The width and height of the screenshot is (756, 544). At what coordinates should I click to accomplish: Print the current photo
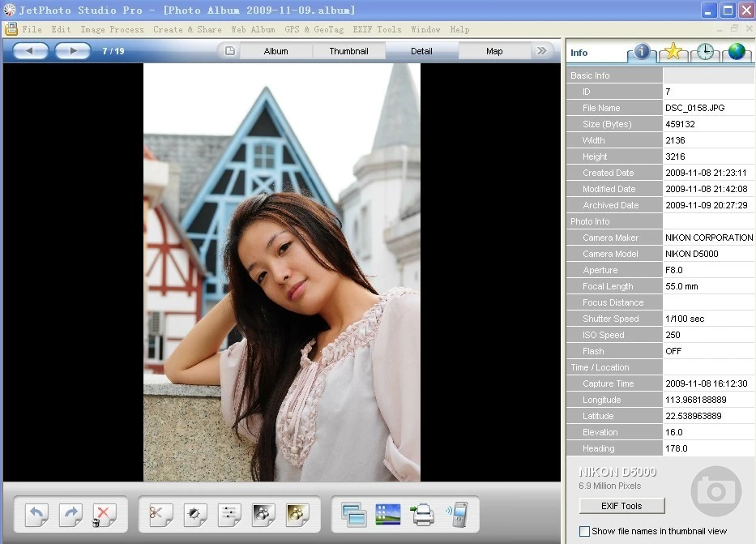pos(422,515)
